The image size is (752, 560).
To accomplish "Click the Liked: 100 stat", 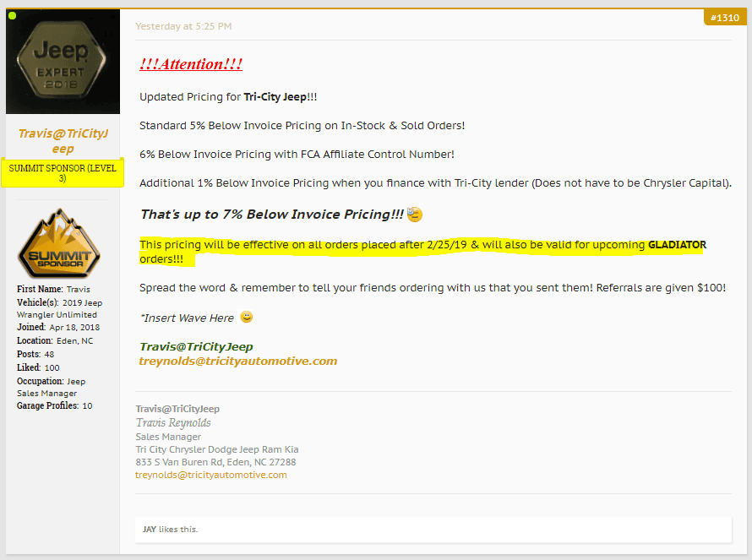I will [38, 367].
